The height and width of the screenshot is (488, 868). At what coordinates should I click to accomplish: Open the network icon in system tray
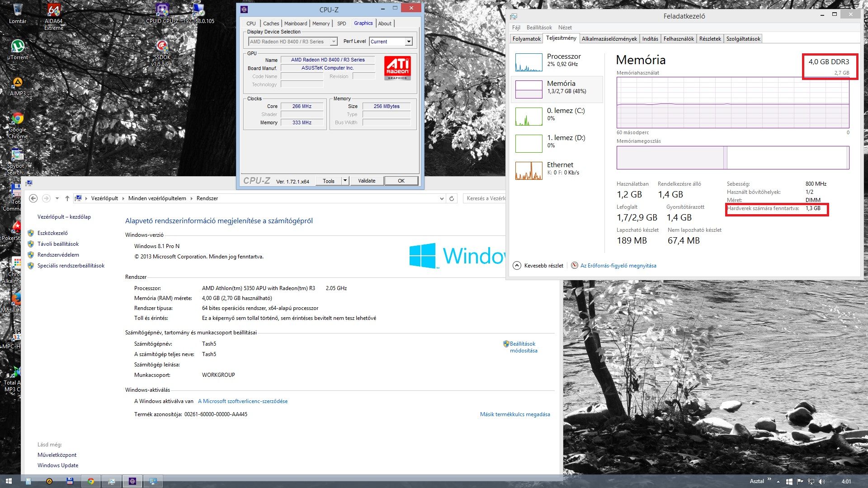click(811, 481)
